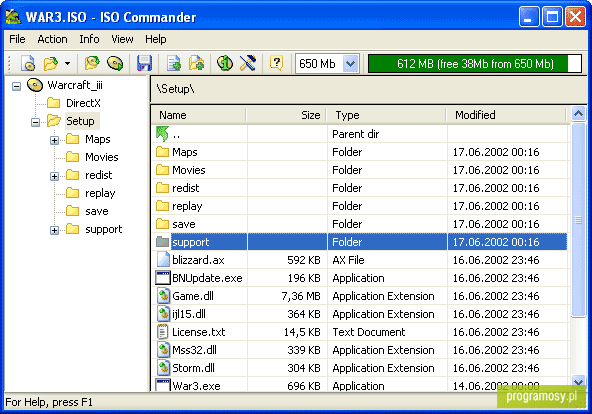The width and height of the screenshot is (592, 414).
Task: Select the War3.exe file name
Action: coord(196,386)
